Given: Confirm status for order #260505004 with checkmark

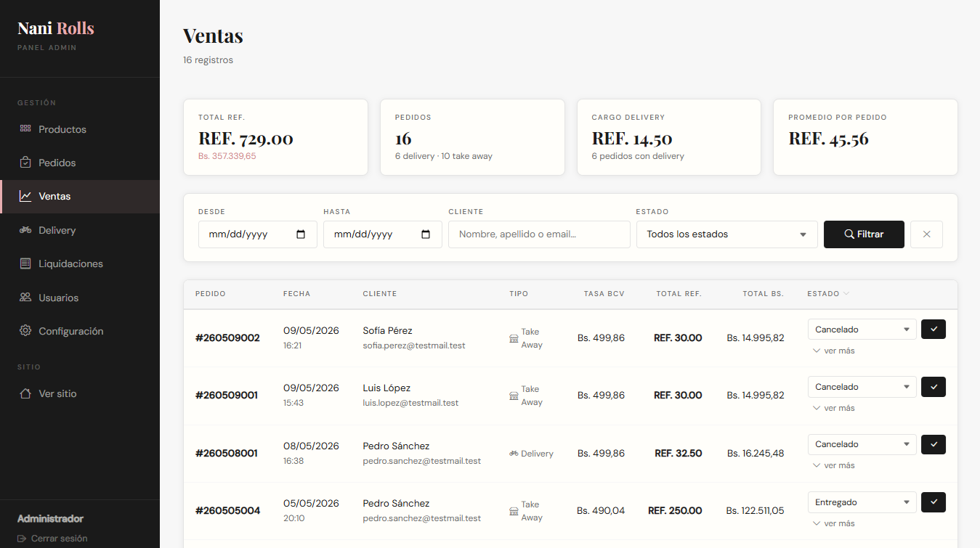Looking at the screenshot, I should (934, 502).
